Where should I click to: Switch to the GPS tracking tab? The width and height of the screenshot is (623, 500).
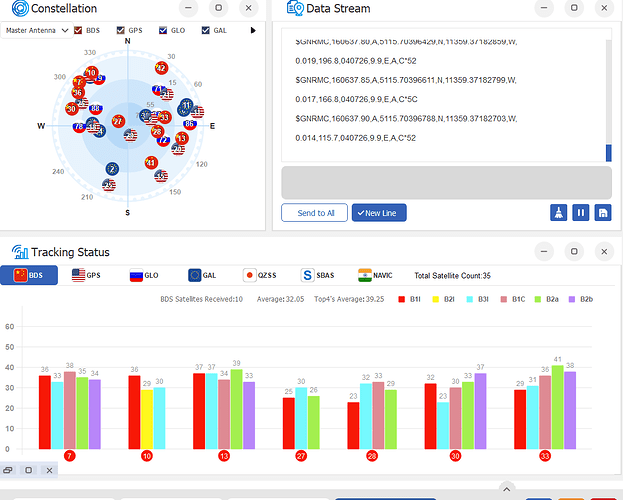point(86,275)
